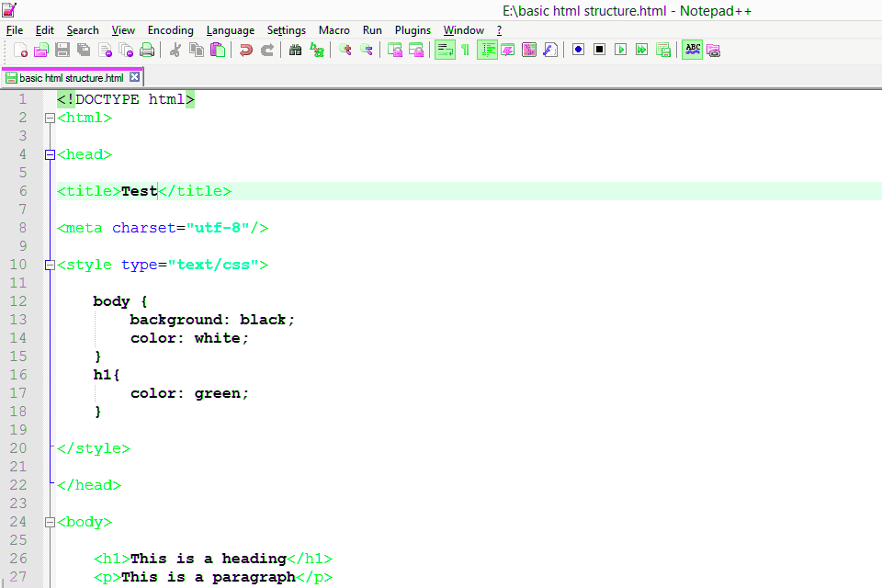Click the Save Recorded Macro icon
Image resolution: width=882 pixels, height=588 pixels.
663,51
